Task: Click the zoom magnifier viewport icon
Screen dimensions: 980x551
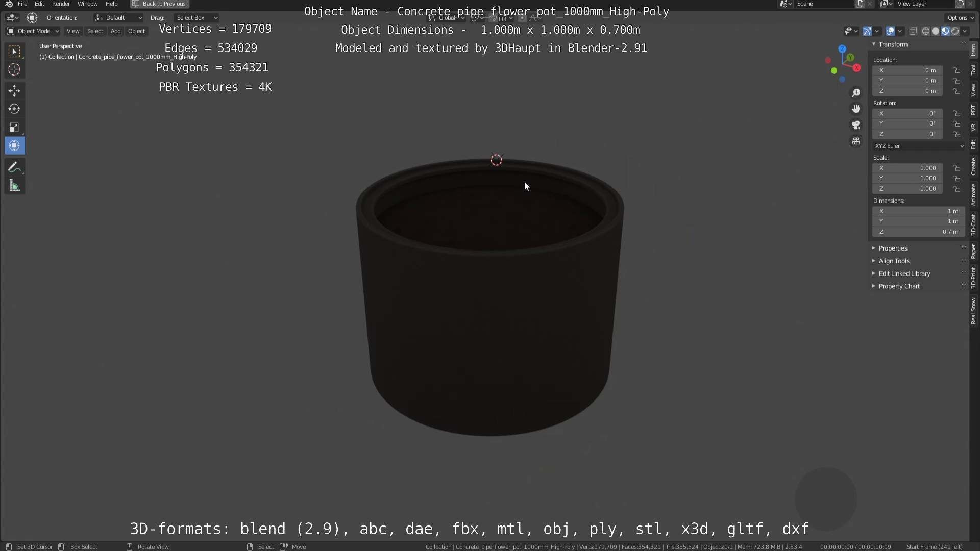Action: 856,93
